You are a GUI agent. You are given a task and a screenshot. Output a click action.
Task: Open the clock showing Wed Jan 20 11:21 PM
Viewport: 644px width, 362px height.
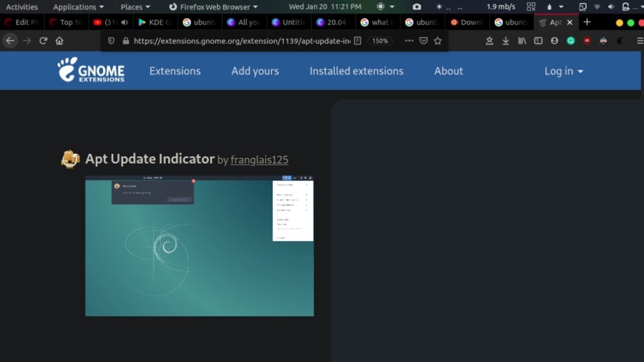click(x=325, y=6)
